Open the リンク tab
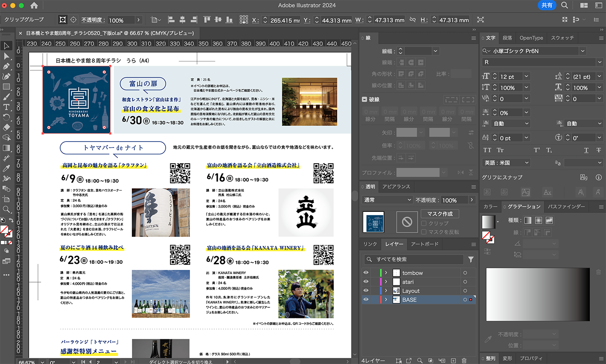Viewport: 606px width, 364px height. 370,244
